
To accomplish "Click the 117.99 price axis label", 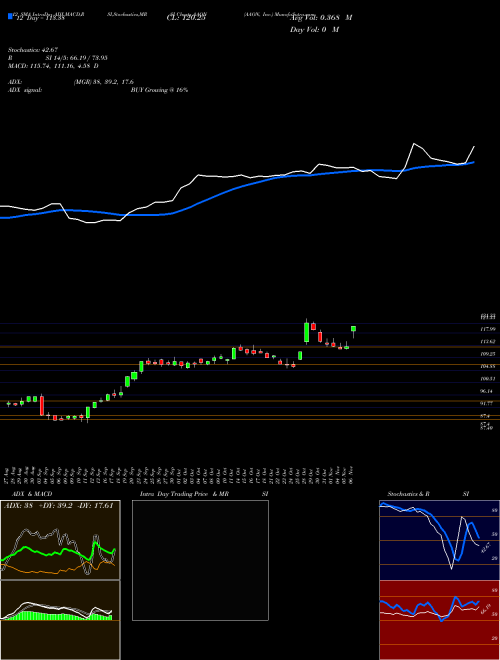I will 488,329.
